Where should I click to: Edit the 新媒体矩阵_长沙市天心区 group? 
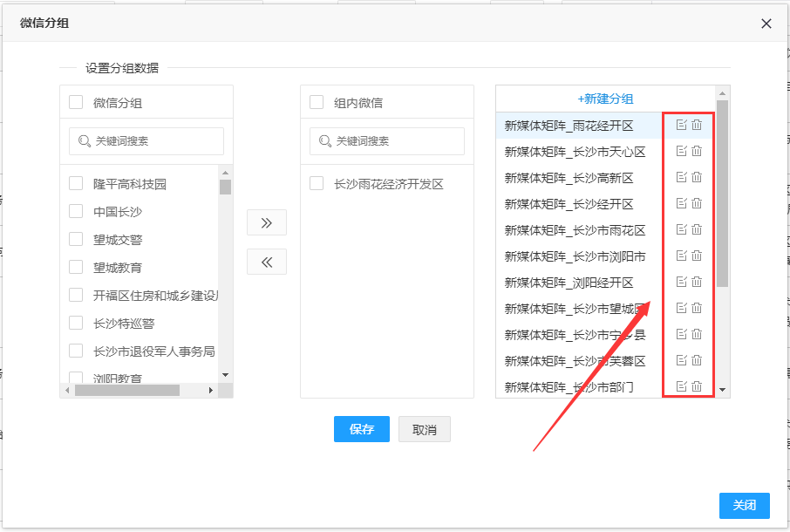click(x=682, y=151)
